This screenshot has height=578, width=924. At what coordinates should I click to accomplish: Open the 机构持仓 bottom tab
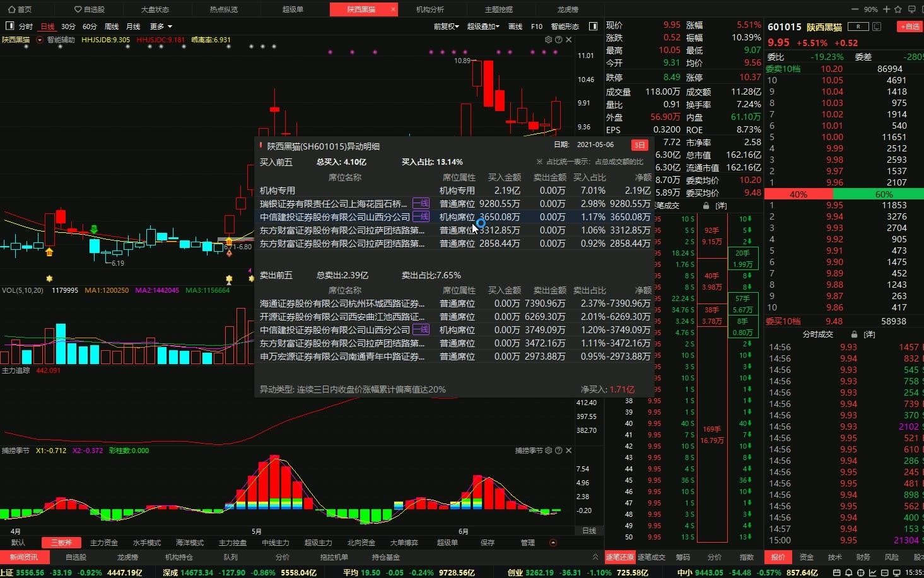tap(179, 557)
